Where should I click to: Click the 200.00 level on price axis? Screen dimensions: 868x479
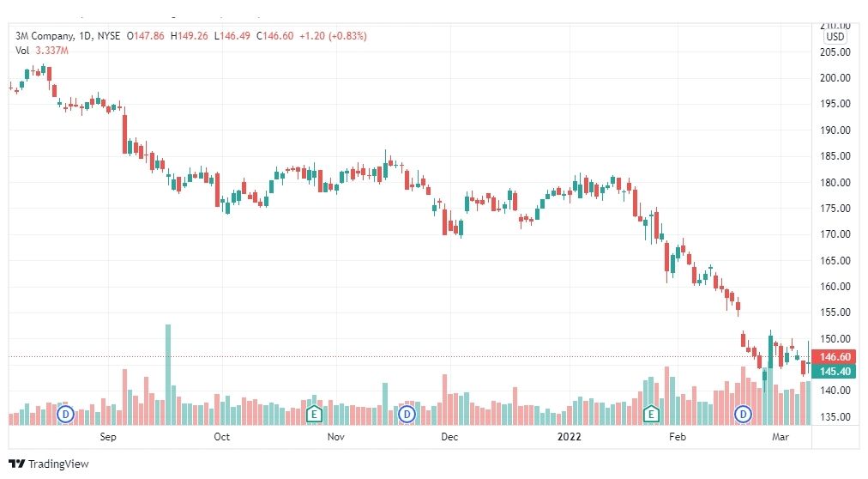pyautogui.click(x=835, y=78)
